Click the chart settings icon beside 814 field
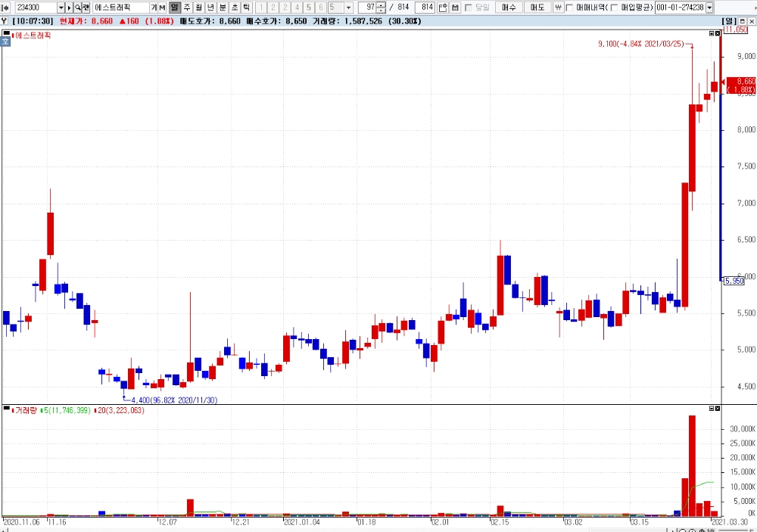Image resolution: width=757 pixels, height=532 pixels. point(443,8)
